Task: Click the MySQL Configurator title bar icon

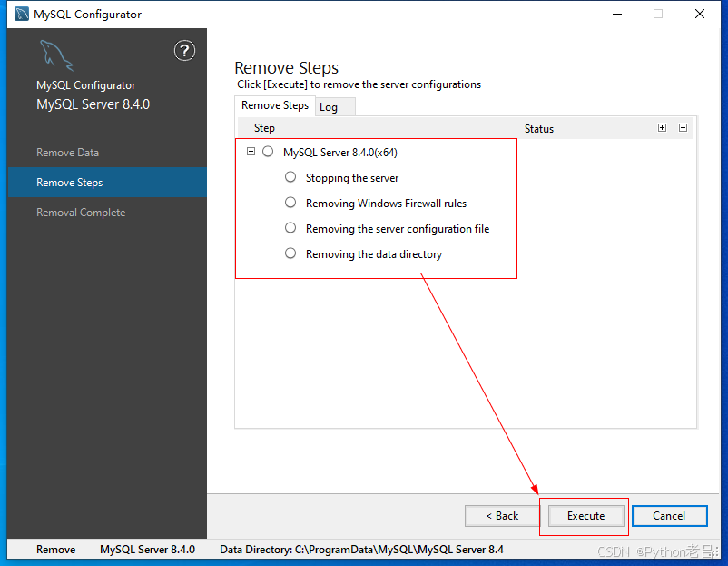Action: click(x=22, y=14)
